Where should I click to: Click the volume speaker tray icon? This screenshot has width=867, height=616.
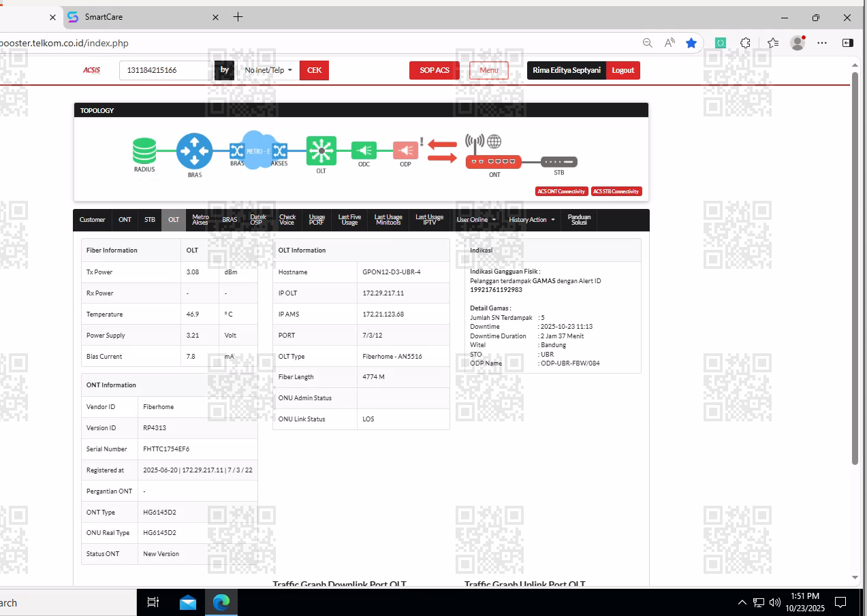pos(774,602)
